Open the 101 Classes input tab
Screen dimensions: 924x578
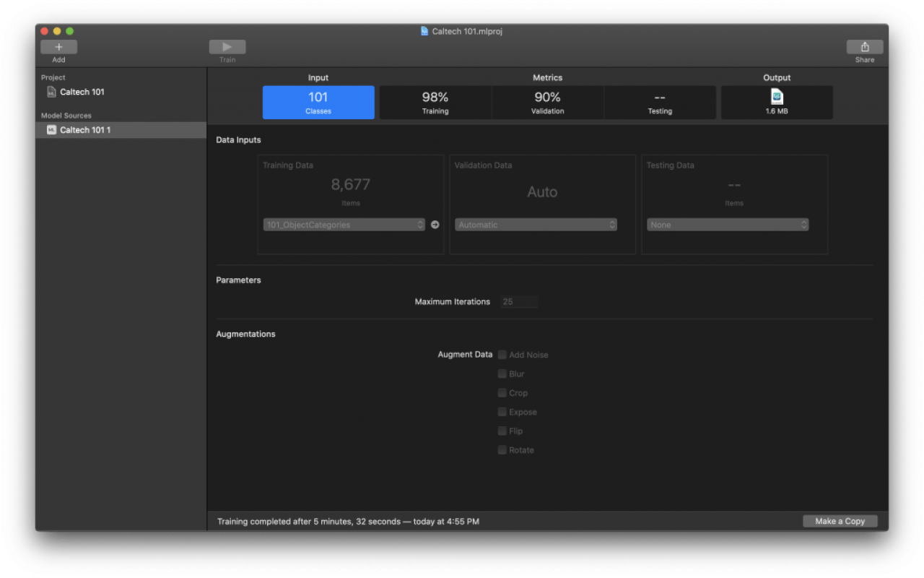pos(318,103)
